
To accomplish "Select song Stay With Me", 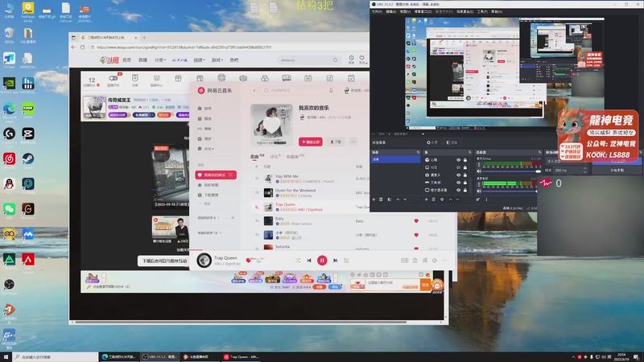I will click(287, 176).
